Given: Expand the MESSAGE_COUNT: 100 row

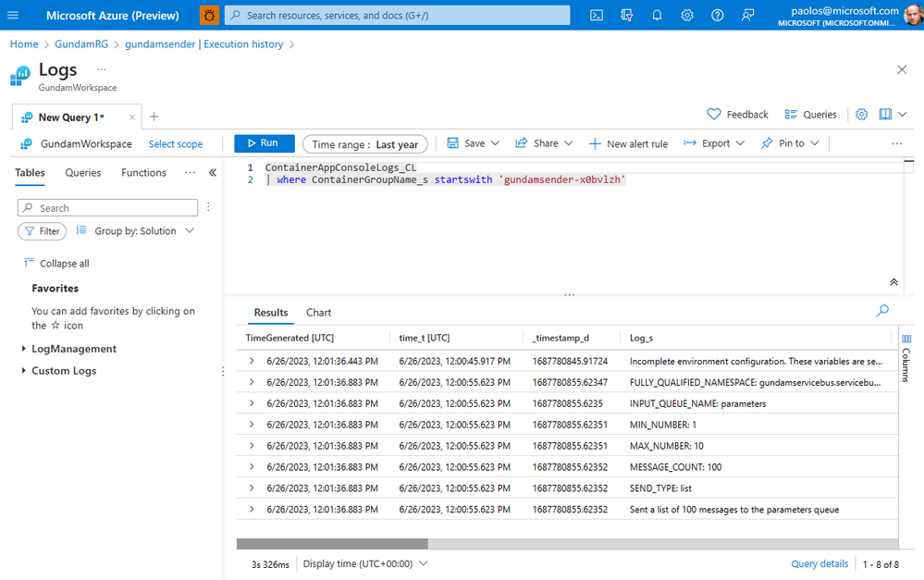Looking at the screenshot, I should tap(252, 467).
